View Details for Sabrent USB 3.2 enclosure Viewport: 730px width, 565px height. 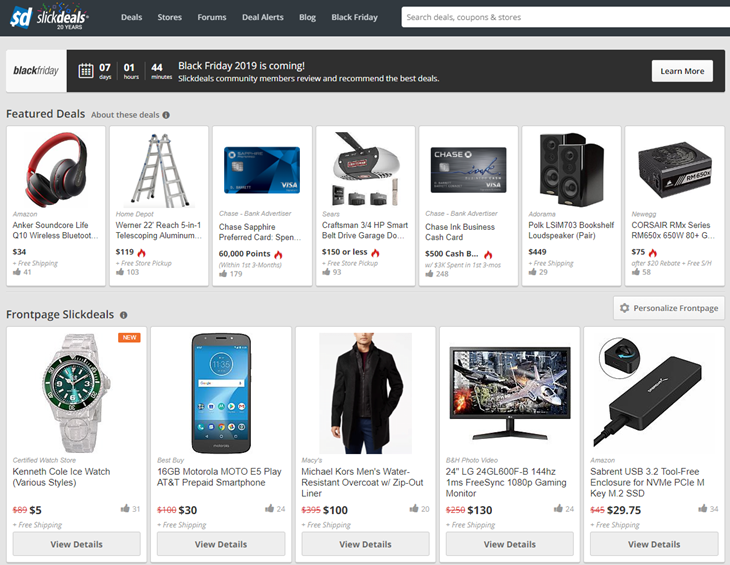tap(654, 544)
